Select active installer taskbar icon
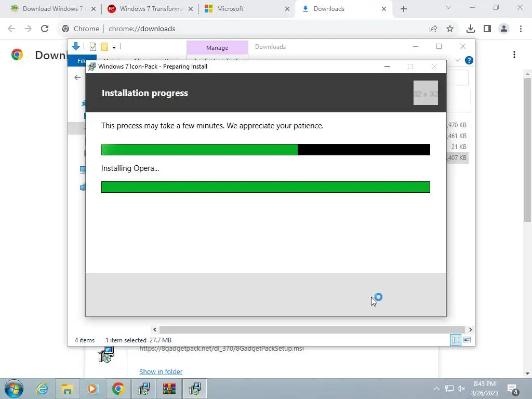532x399 pixels. (195, 389)
